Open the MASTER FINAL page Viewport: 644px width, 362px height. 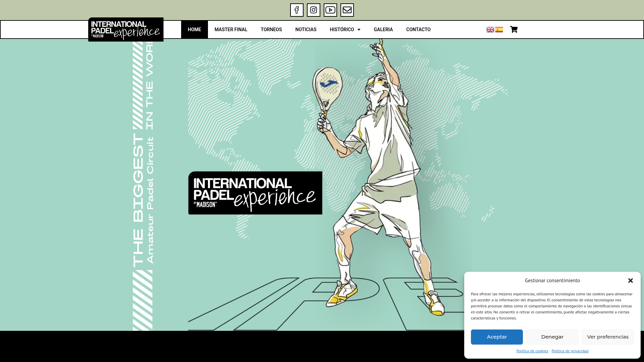pos(231,29)
